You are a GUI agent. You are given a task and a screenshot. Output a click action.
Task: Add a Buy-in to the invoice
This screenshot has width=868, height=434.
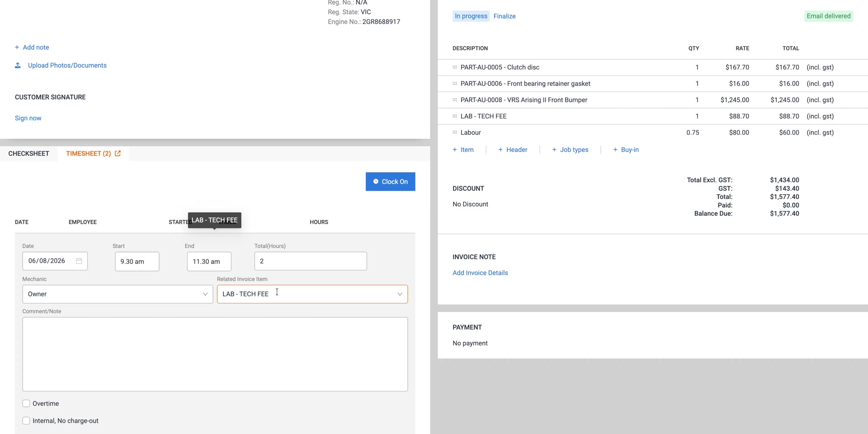pos(626,150)
